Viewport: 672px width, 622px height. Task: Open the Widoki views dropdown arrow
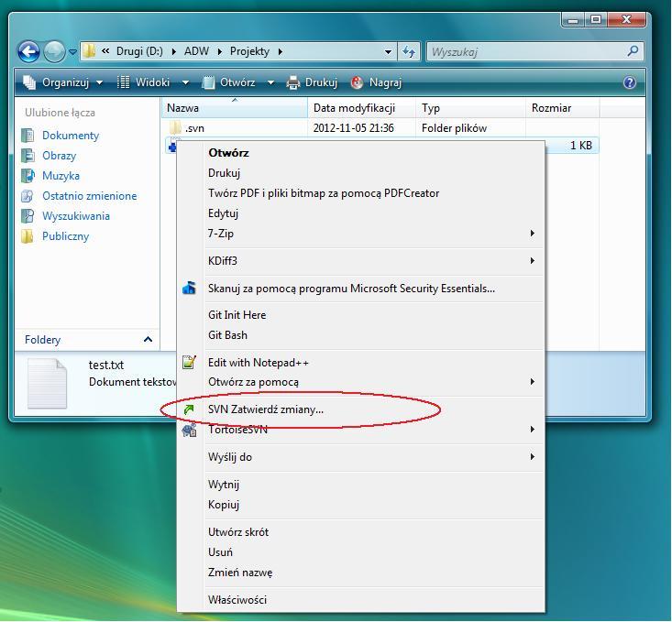coord(185,82)
